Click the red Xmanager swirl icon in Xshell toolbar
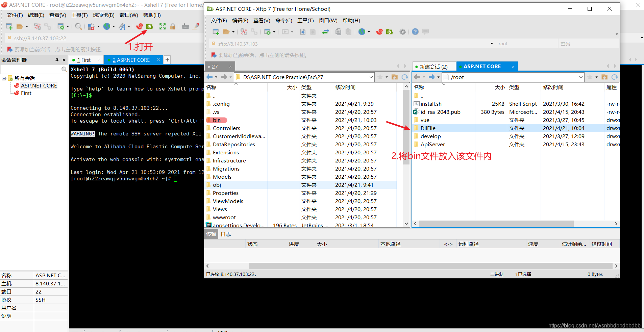The width and height of the screenshot is (644, 332). tap(140, 26)
